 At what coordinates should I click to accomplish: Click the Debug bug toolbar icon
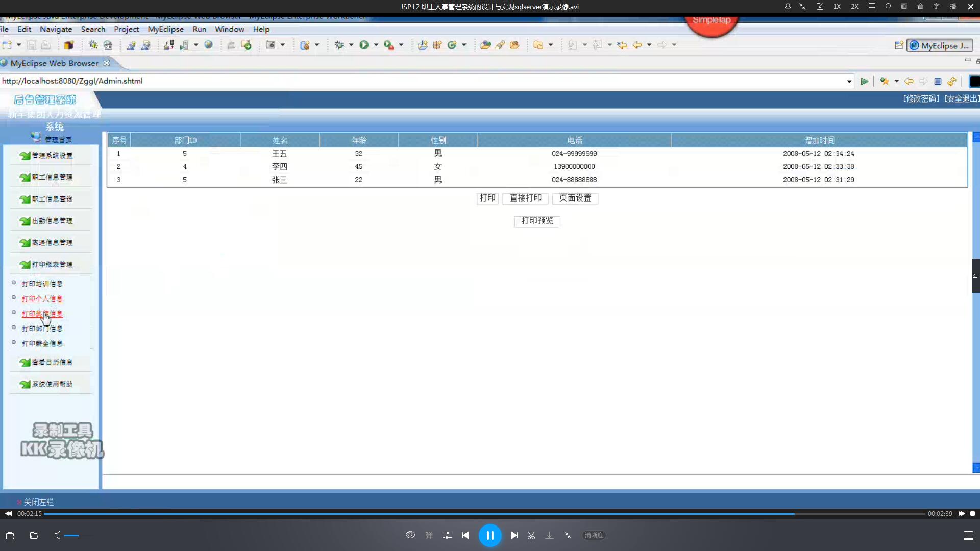[x=339, y=45]
